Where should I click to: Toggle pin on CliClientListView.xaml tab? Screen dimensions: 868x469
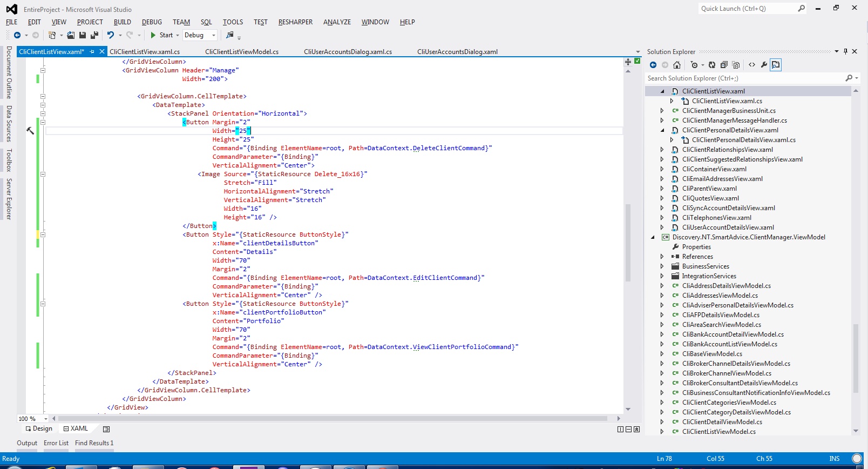[92, 52]
